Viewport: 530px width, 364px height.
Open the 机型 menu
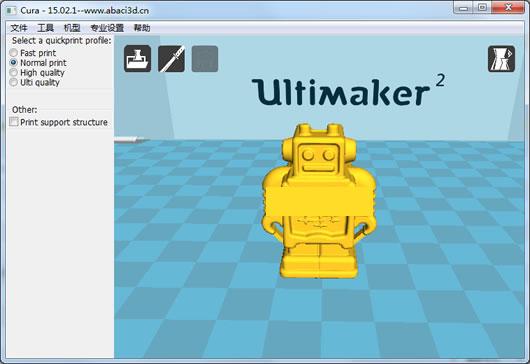(x=72, y=28)
